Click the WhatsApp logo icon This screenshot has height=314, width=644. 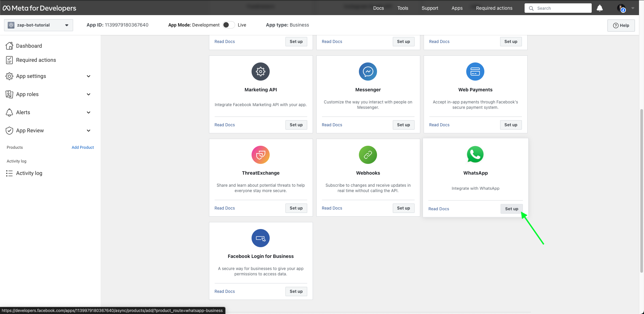[475, 154]
